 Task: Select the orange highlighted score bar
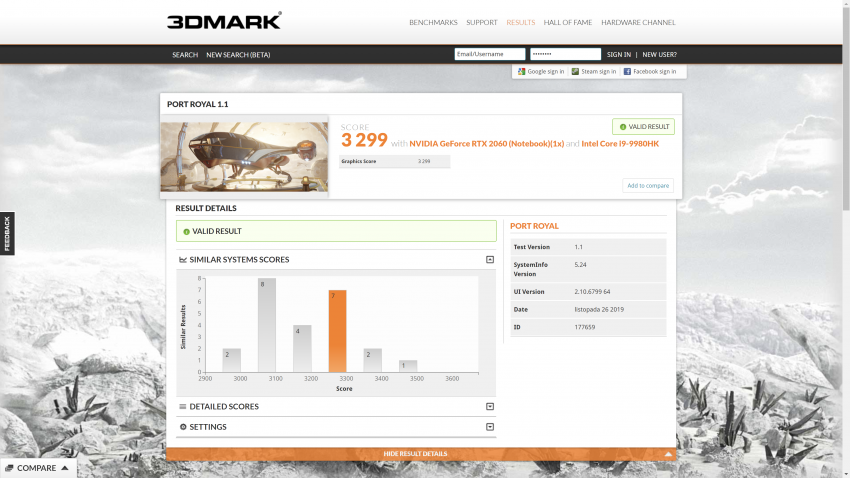338,331
